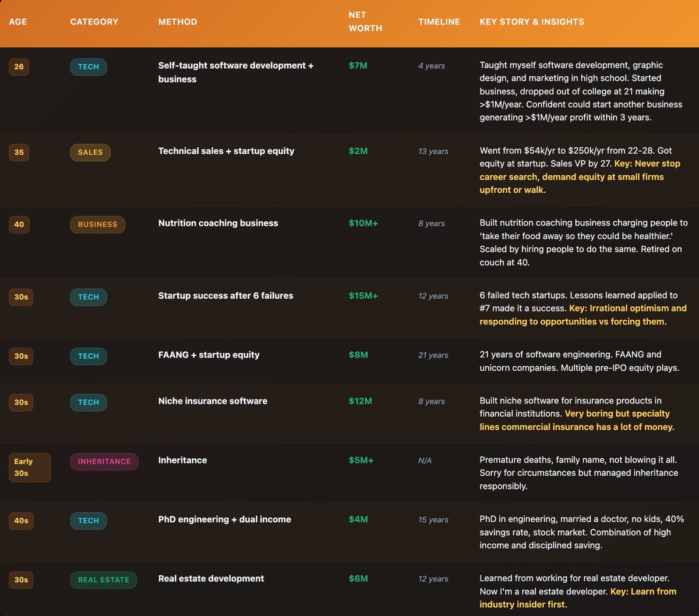Click the '4 years' timeline cell

click(432, 66)
